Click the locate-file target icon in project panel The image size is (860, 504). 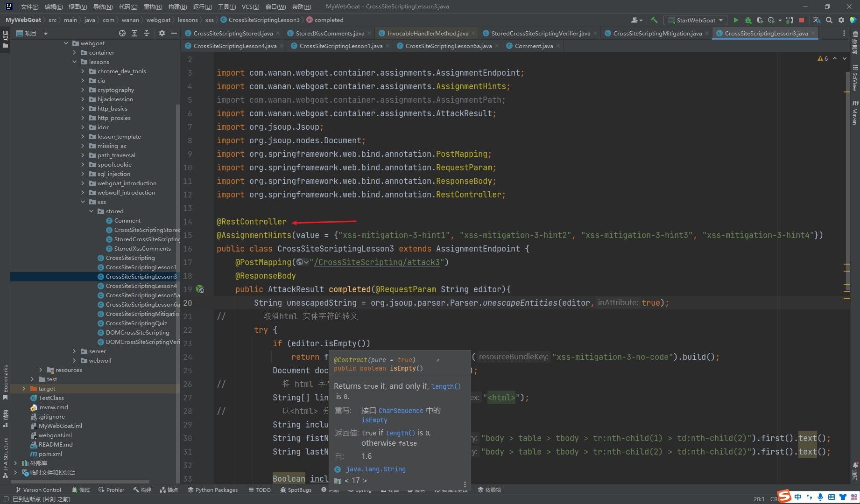pos(122,33)
